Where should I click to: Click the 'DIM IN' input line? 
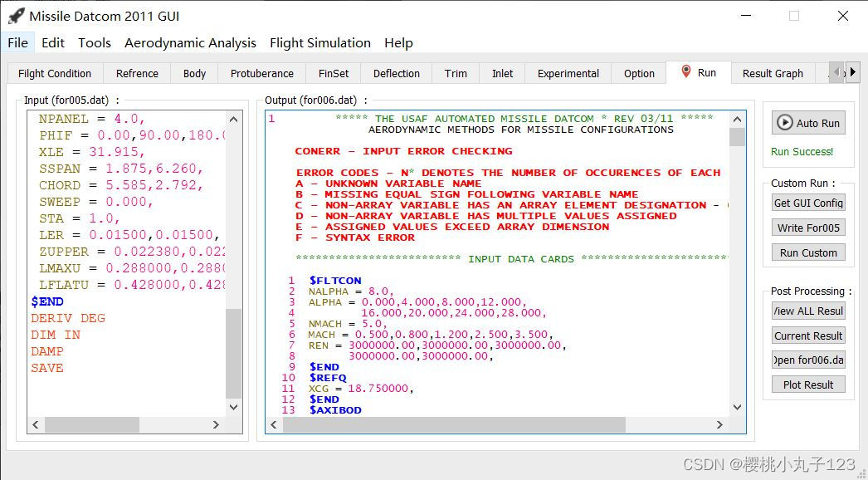pyautogui.click(x=56, y=335)
